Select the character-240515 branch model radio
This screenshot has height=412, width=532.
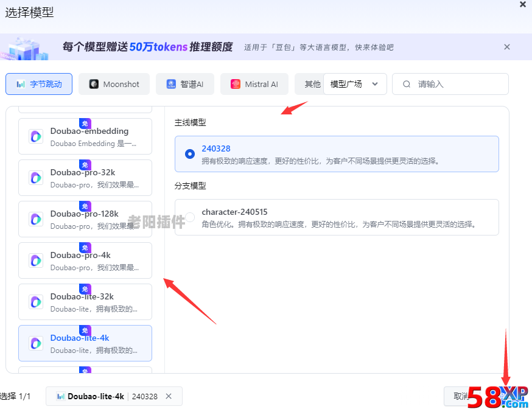189,217
